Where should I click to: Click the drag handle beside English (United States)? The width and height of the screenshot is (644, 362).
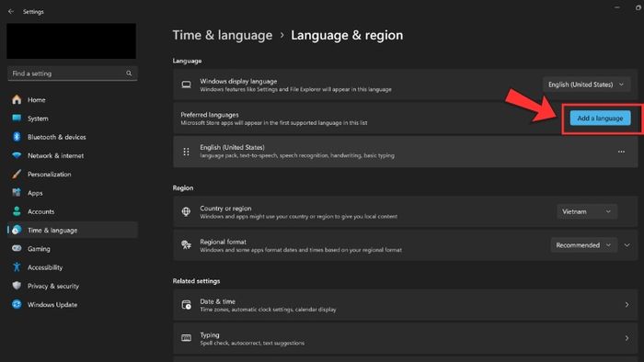tap(186, 152)
